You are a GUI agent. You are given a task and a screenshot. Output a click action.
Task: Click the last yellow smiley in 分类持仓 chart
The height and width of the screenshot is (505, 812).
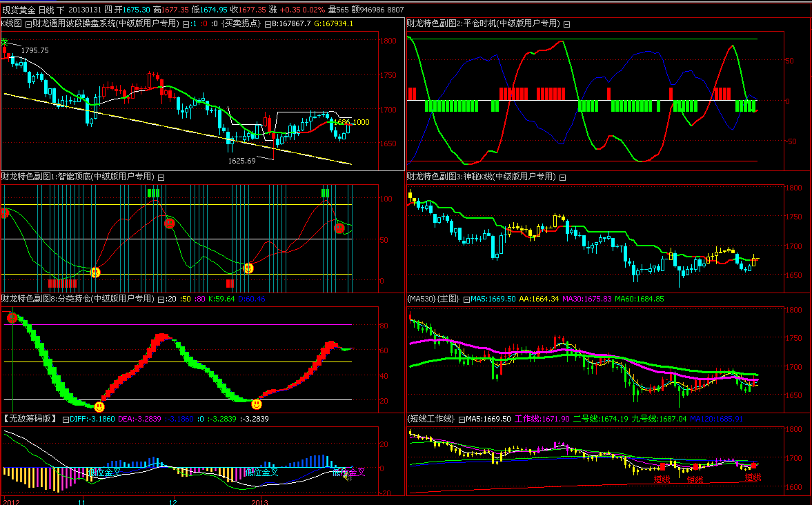257,404
